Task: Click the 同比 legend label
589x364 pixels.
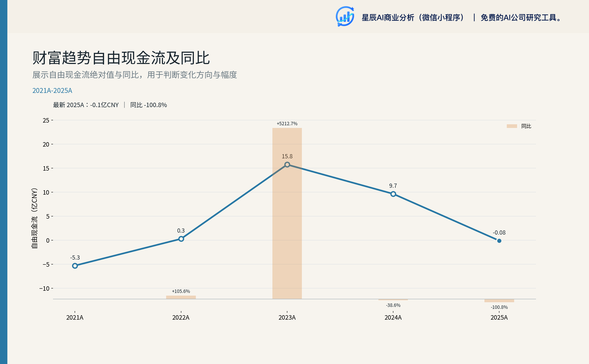Action: click(x=526, y=126)
